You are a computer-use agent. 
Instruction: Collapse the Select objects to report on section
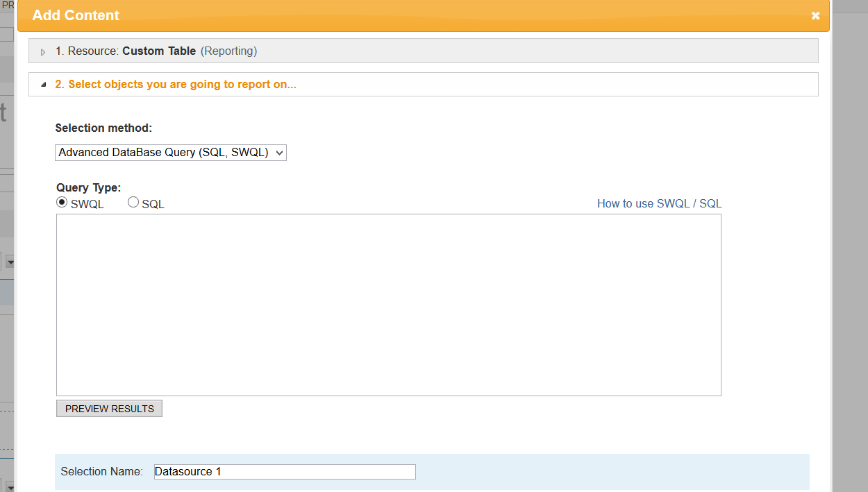[423, 84]
